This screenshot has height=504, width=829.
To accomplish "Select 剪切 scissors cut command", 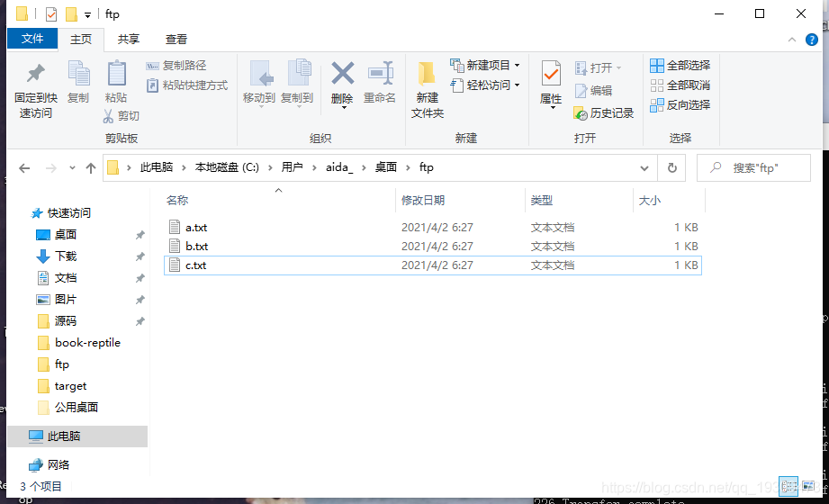I will pos(122,116).
